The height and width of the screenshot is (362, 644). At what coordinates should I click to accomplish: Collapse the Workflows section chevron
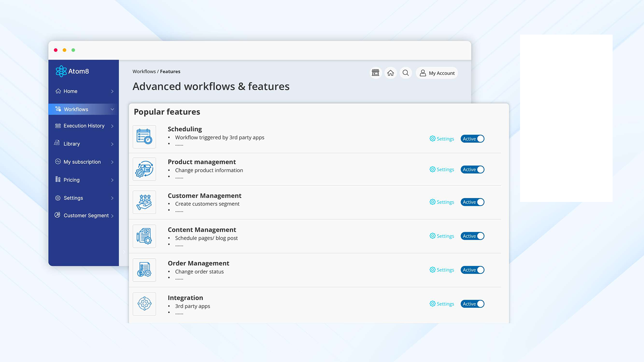pos(112,109)
